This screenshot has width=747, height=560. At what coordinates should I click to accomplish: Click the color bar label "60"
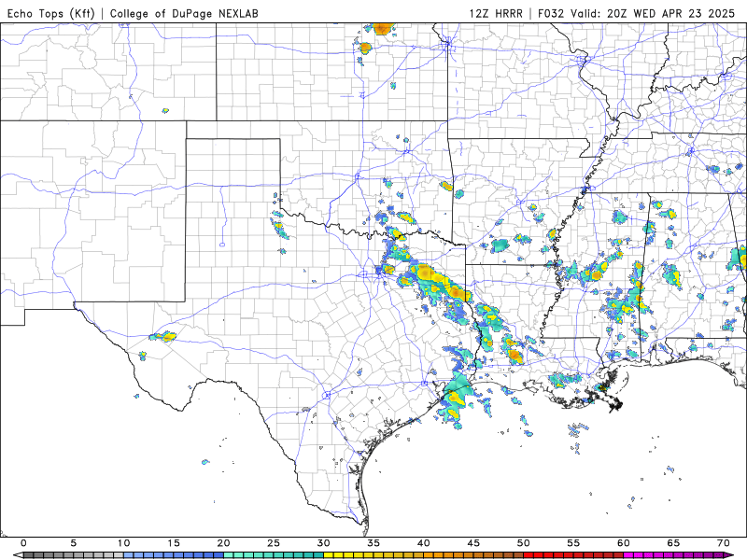pyautogui.click(x=624, y=543)
